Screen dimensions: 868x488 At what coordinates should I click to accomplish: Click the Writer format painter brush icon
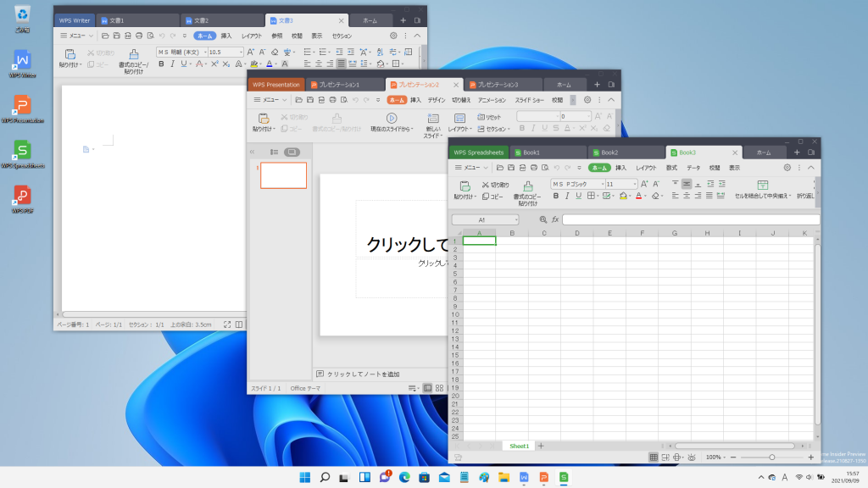pyautogui.click(x=133, y=54)
